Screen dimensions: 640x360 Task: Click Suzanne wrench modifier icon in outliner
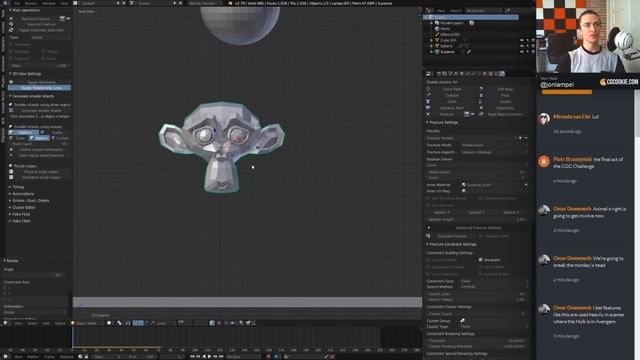coord(469,52)
